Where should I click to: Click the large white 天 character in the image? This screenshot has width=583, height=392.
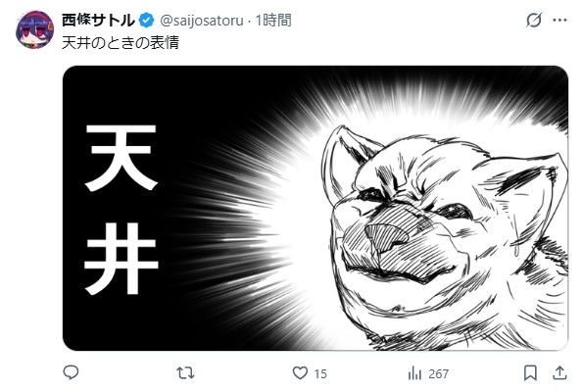(x=121, y=158)
